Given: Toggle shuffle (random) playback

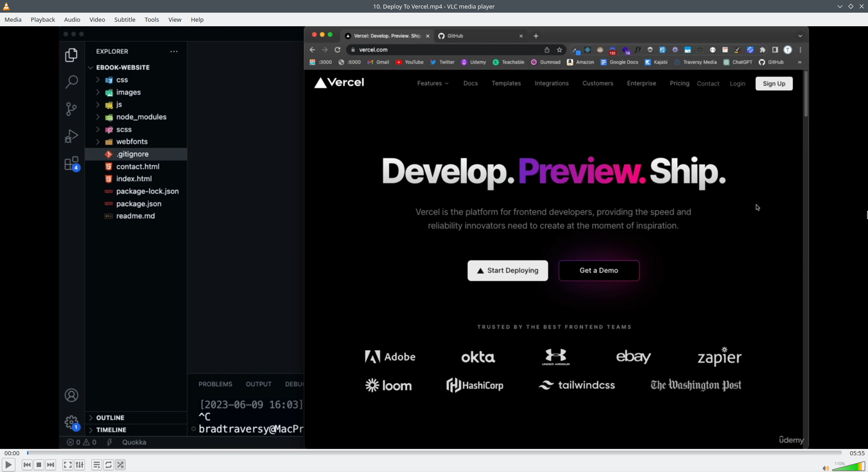Looking at the screenshot, I should pos(120,465).
